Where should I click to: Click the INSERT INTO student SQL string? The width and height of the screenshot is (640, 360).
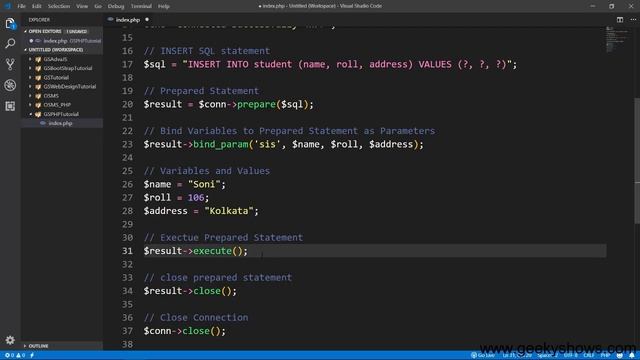[347, 64]
